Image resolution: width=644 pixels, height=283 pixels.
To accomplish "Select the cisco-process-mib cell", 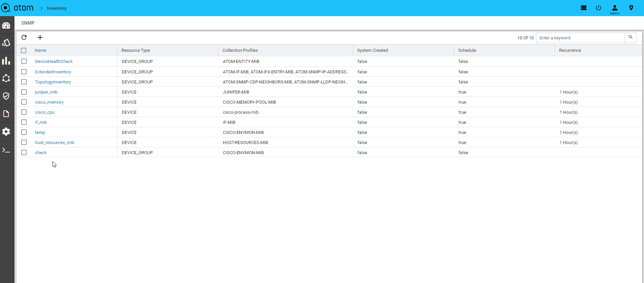I will [x=241, y=112].
